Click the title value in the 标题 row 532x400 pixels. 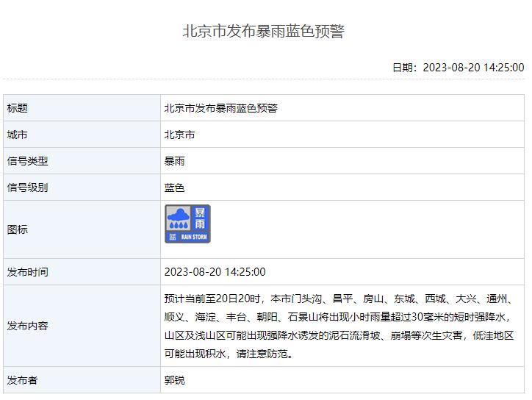pyautogui.click(x=220, y=108)
